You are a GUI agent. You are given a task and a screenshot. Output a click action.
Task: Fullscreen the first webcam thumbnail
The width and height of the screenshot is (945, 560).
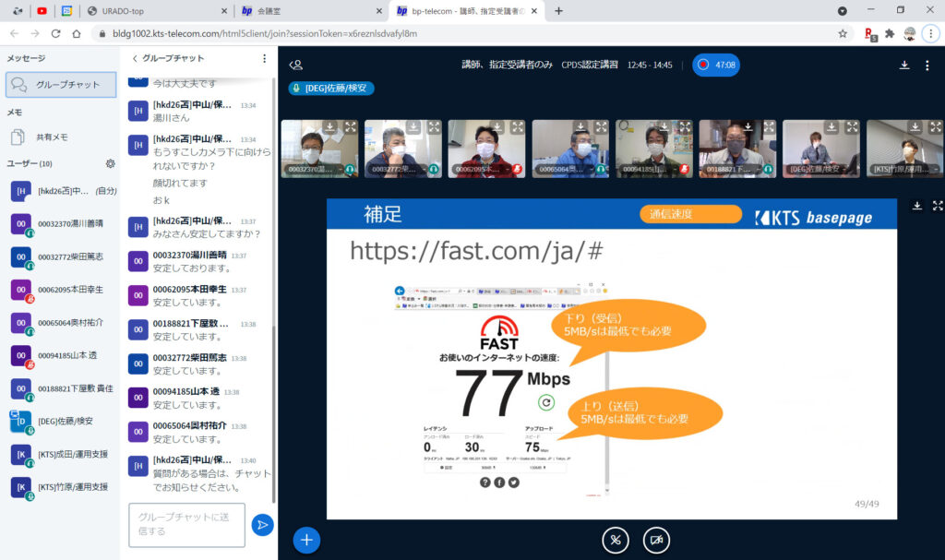[351, 127]
